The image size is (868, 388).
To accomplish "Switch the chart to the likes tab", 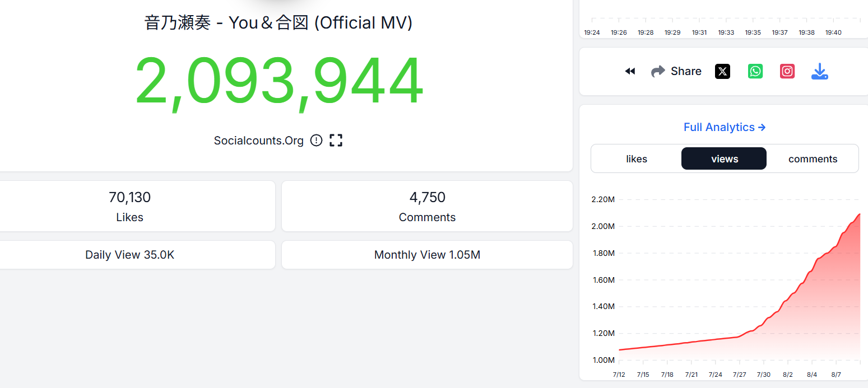I will click(x=637, y=159).
